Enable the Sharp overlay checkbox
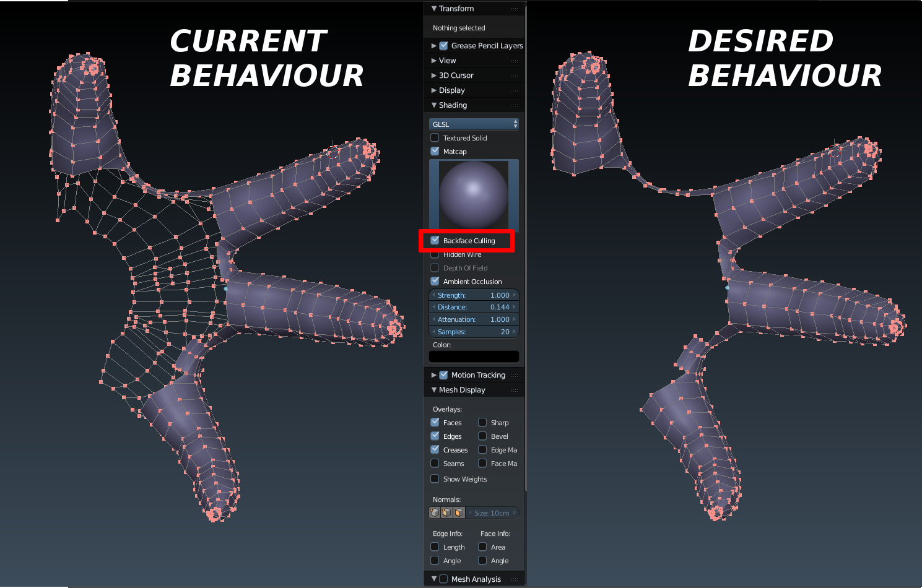This screenshot has height=588, width=922. pyautogui.click(x=482, y=422)
